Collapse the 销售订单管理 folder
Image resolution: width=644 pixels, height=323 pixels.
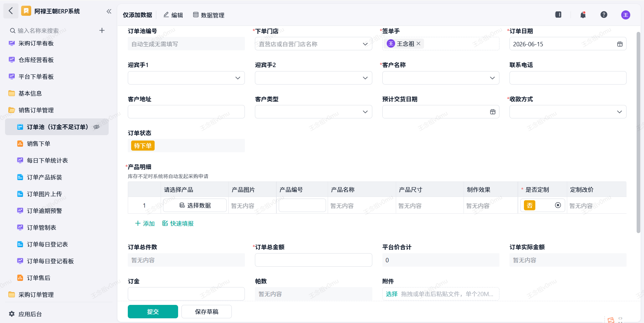tap(36, 110)
